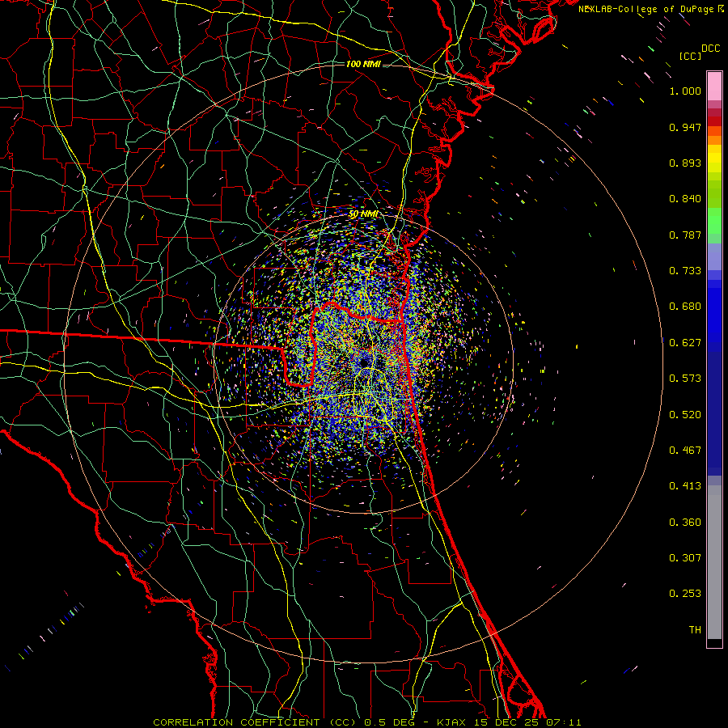Click the 0.467 color scale value

pyautogui.click(x=685, y=451)
